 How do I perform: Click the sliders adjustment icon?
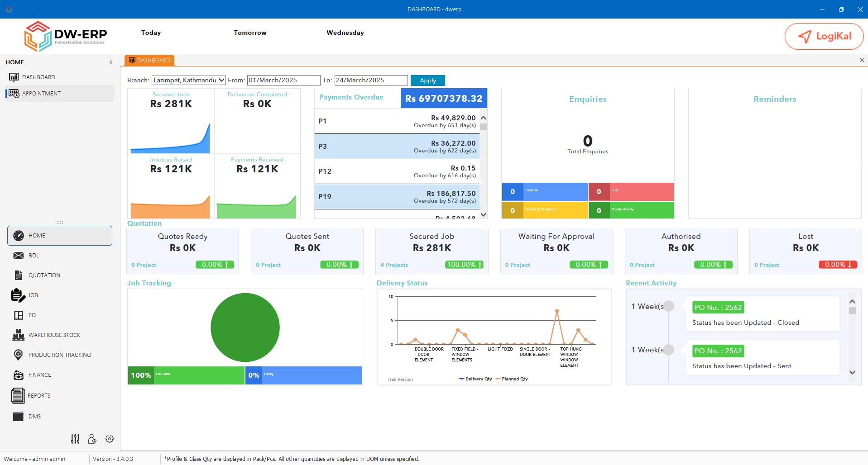click(75, 439)
